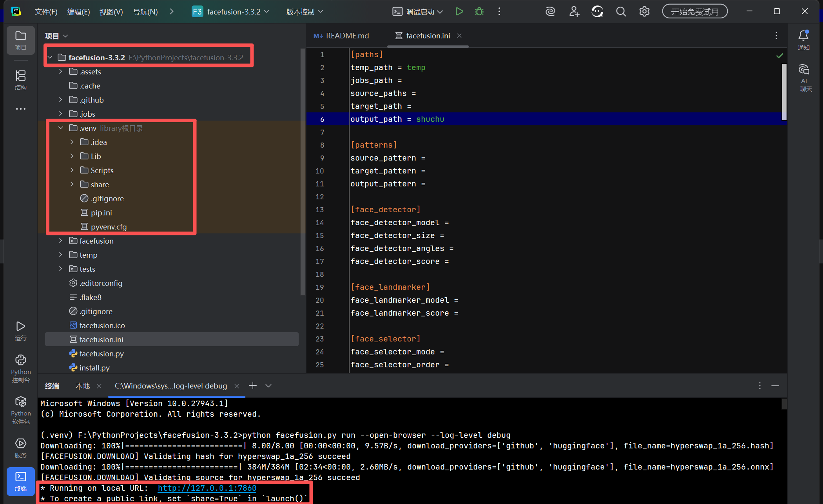Click the Search Everywhere magnifier icon
Screen dimensions: 823x504
point(621,12)
